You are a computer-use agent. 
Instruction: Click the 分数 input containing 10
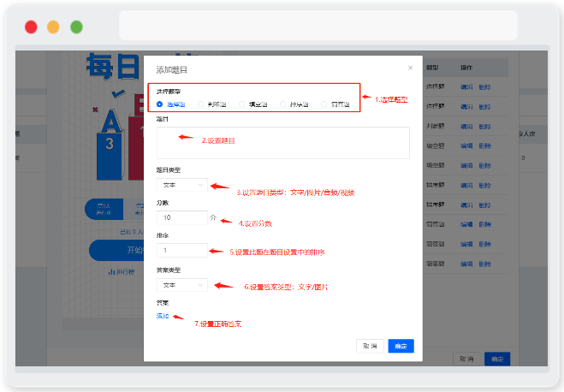[182, 217]
